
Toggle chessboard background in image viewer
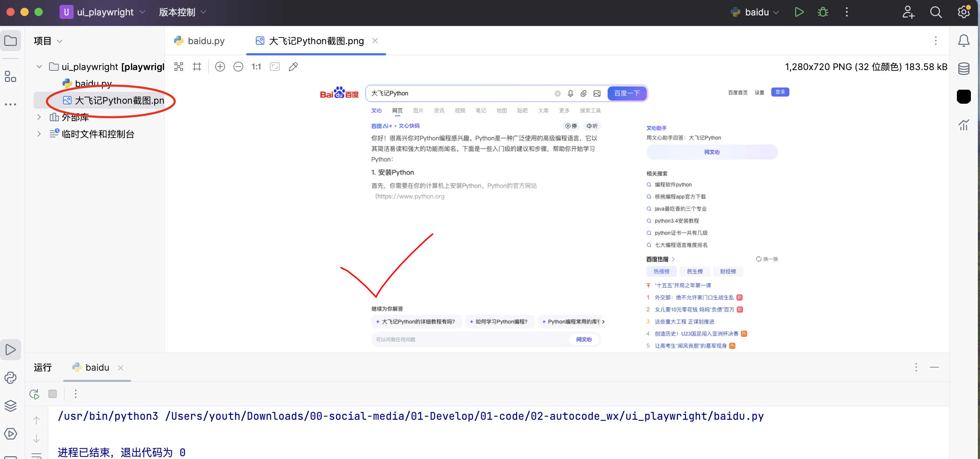point(179,67)
